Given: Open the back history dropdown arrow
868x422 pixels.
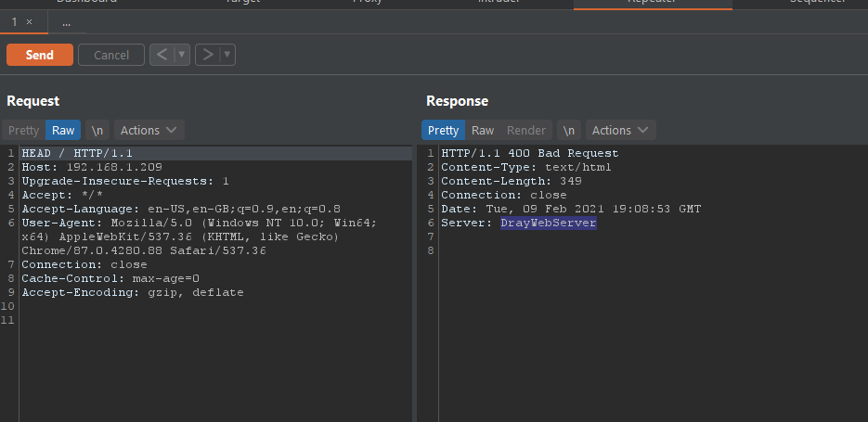Looking at the screenshot, I should tap(182, 55).
